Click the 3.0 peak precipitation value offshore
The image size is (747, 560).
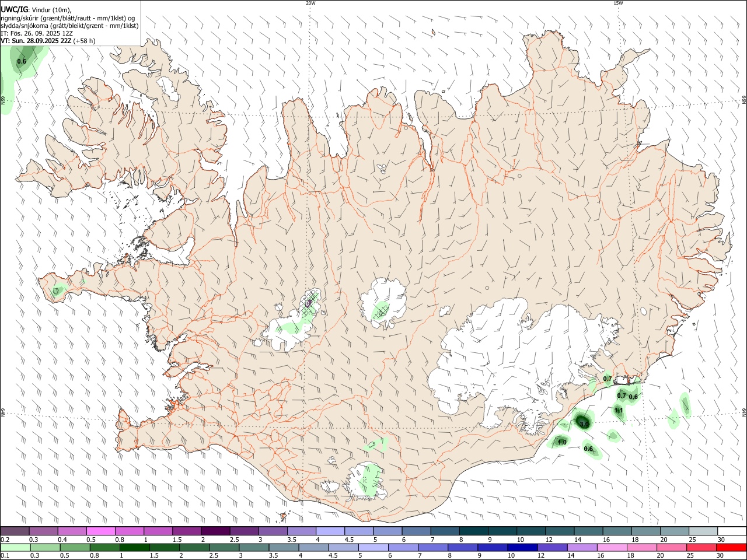click(x=584, y=424)
